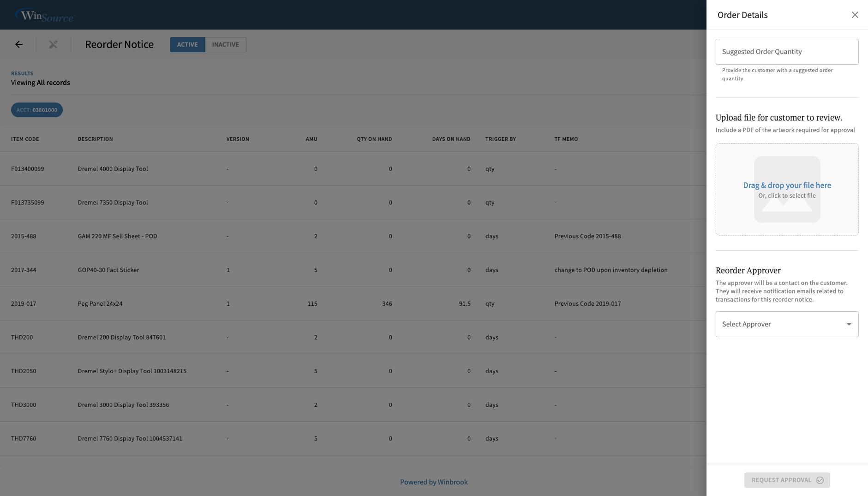Switch the notice view to INACTIVE
Viewport: 868px width, 496px height.
click(x=225, y=44)
